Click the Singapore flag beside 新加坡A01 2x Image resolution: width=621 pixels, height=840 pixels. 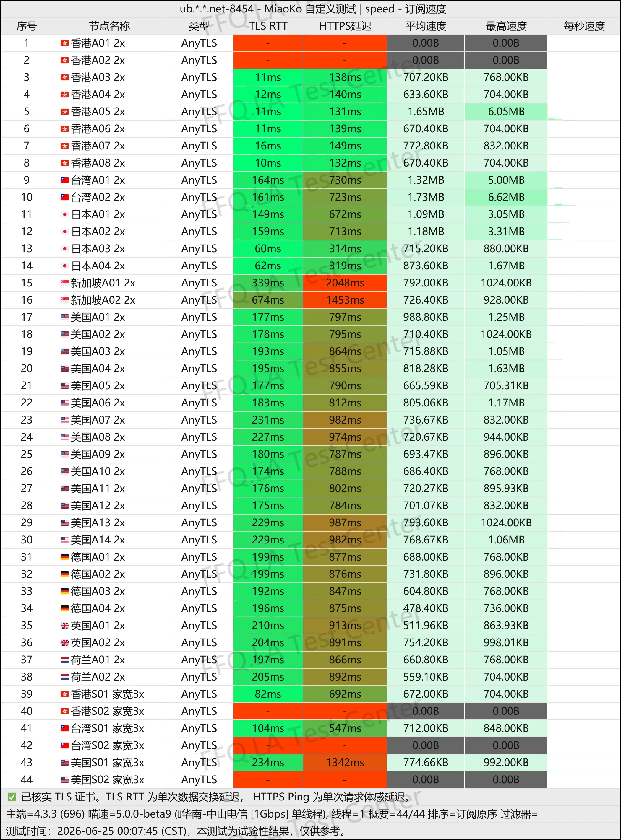65,282
